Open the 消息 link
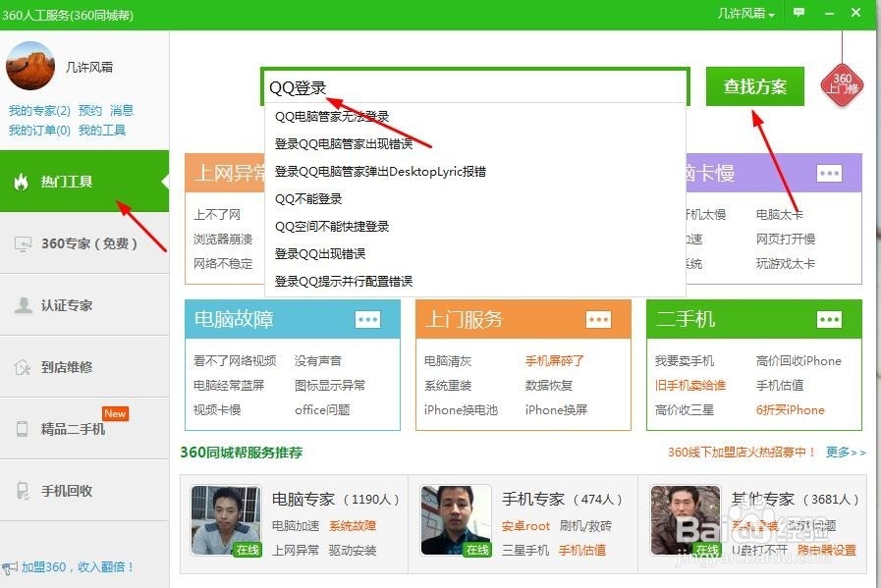The width and height of the screenshot is (881, 588). point(122,110)
